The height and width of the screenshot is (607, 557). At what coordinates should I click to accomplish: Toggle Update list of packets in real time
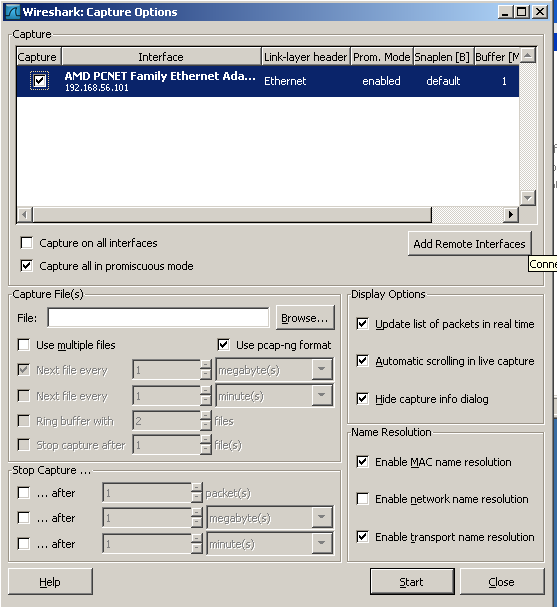click(362, 324)
